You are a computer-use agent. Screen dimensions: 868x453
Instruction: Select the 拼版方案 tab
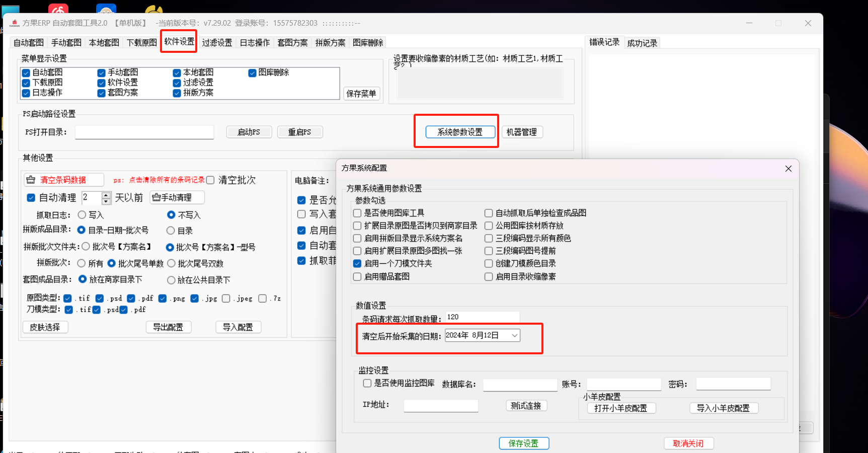click(330, 43)
